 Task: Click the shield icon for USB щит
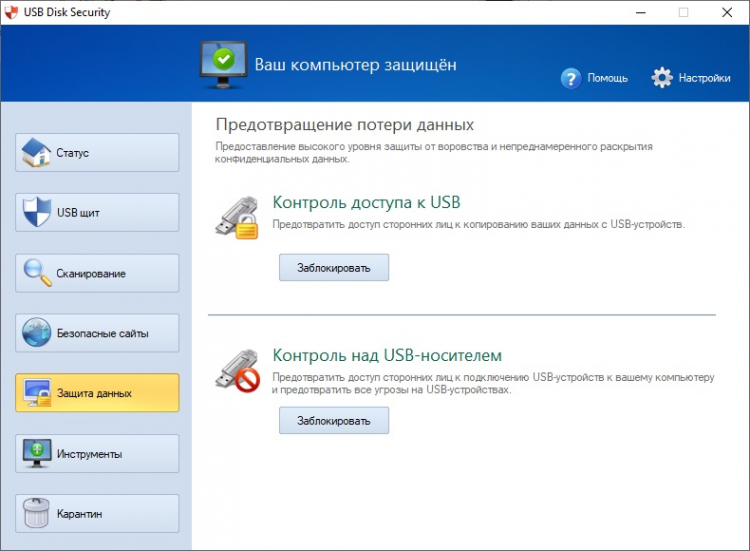pyautogui.click(x=37, y=212)
